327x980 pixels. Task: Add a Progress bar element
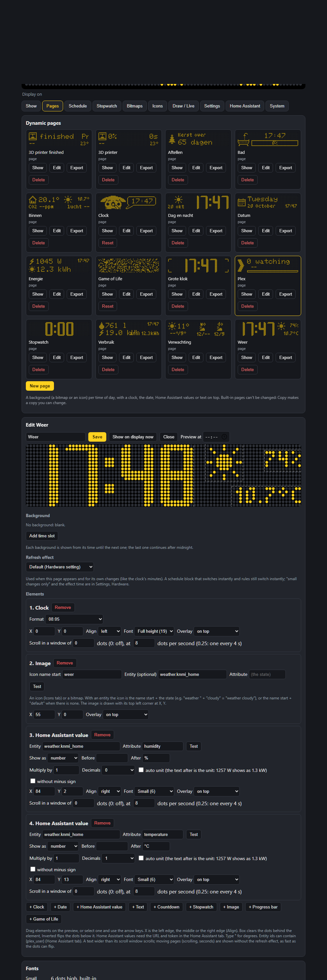pyautogui.click(x=263, y=907)
